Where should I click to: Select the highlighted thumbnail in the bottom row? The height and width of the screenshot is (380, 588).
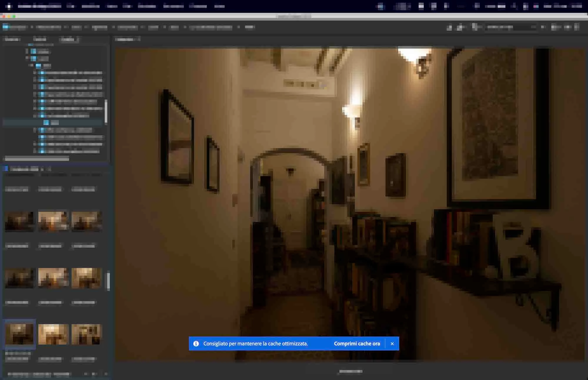click(x=19, y=334)
